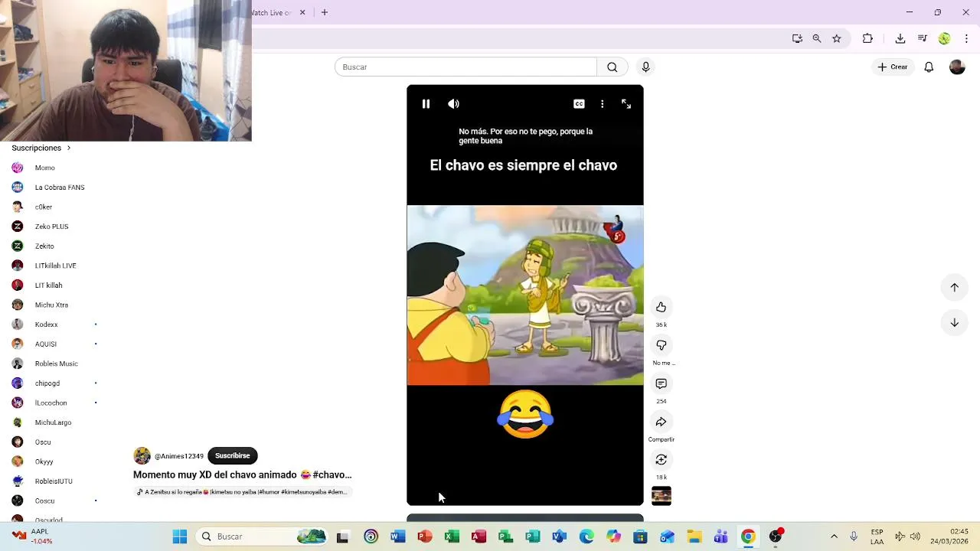Launch Access from taskbar

pos(479,536)
